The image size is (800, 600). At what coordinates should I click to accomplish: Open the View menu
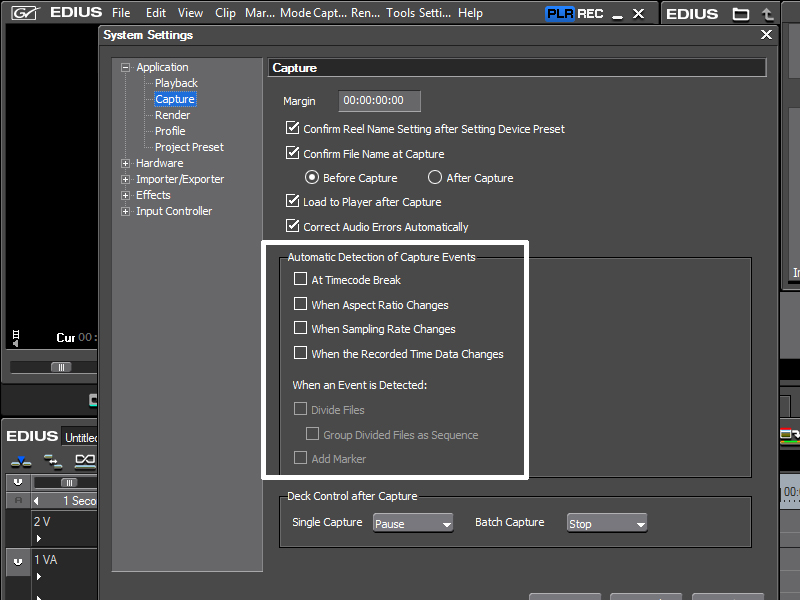[x=190, y=13]
